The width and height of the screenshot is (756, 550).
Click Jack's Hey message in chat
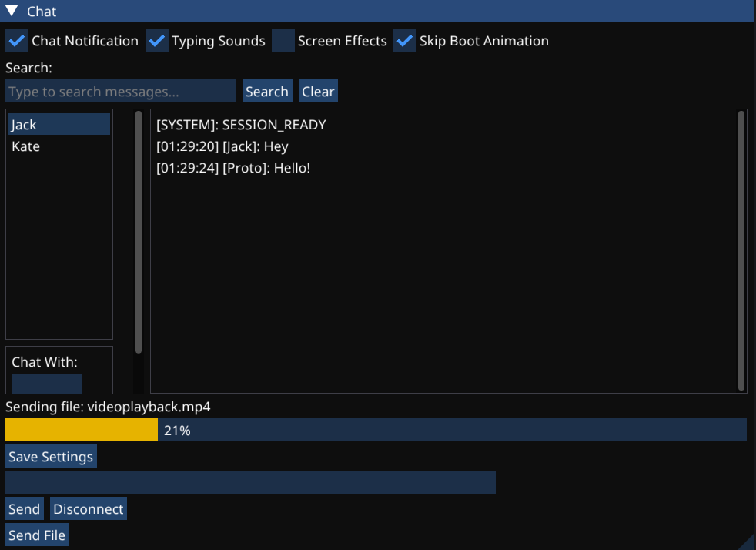[x=223, y=146]
